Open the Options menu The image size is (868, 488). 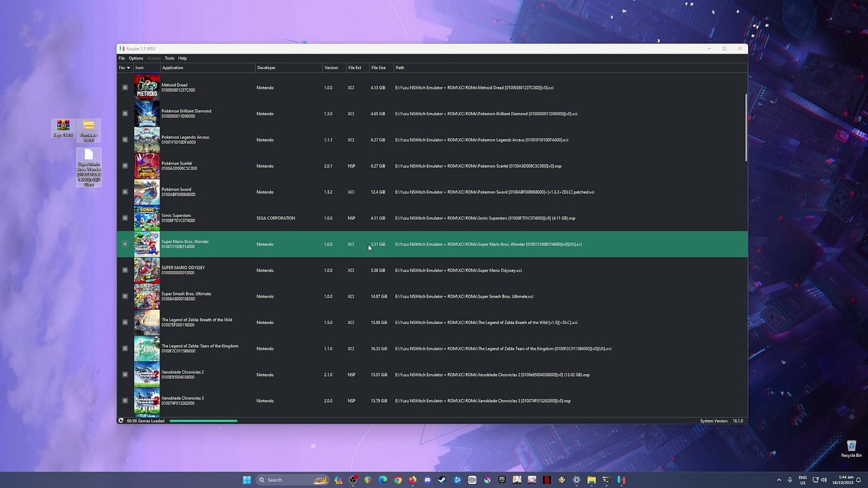coord(136,58)
